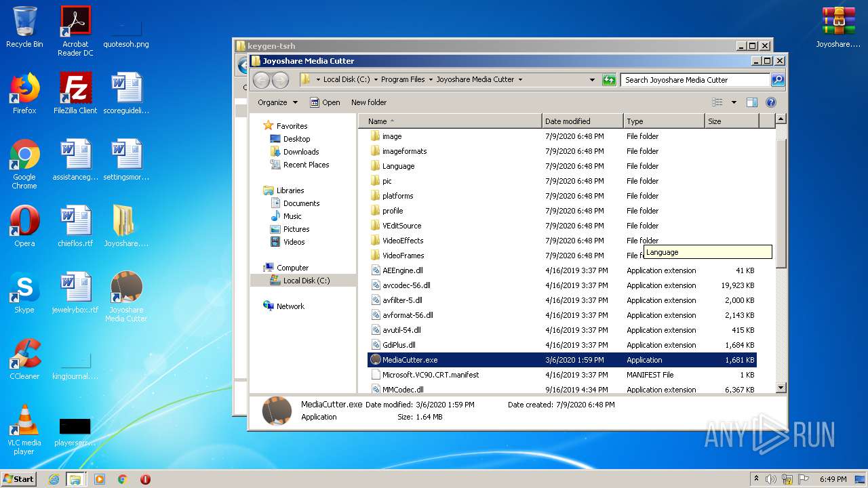The height and width of the screenshot is (488, 868).
Task: Sort by Name column header
Action: [450, 121]
